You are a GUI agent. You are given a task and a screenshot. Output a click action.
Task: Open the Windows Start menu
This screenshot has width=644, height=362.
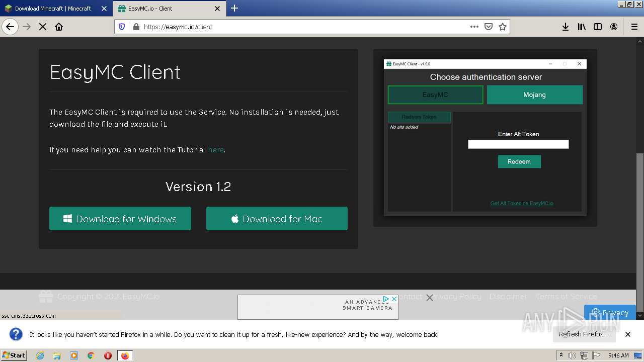point(14,355)
